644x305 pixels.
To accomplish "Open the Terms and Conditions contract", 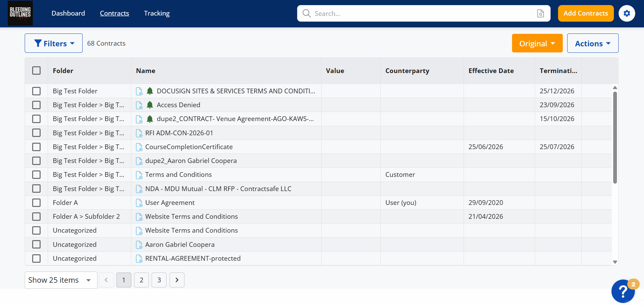I will (178, 174).
